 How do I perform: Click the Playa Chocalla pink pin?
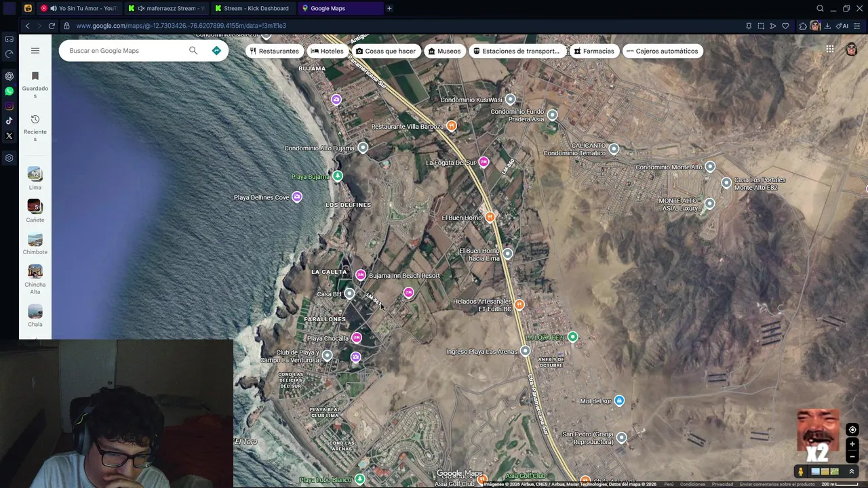(x=357, y=338)
